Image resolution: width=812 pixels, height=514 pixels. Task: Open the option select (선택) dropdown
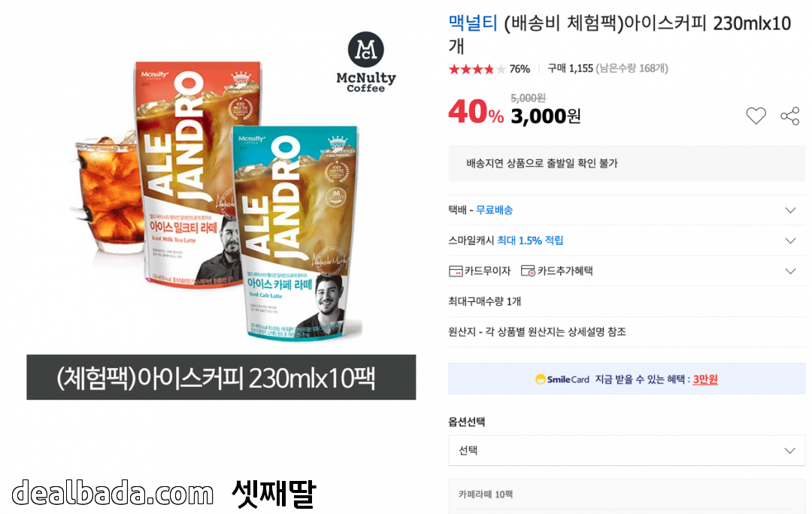tap(626, 450)
